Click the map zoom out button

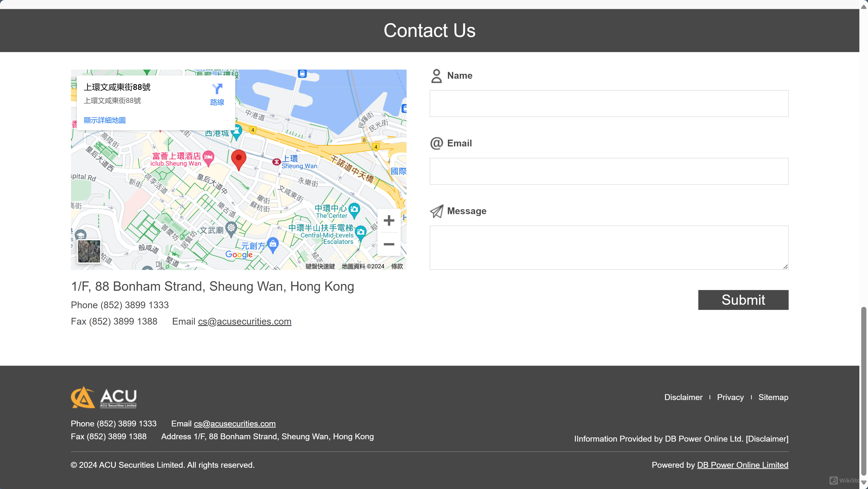389,244
